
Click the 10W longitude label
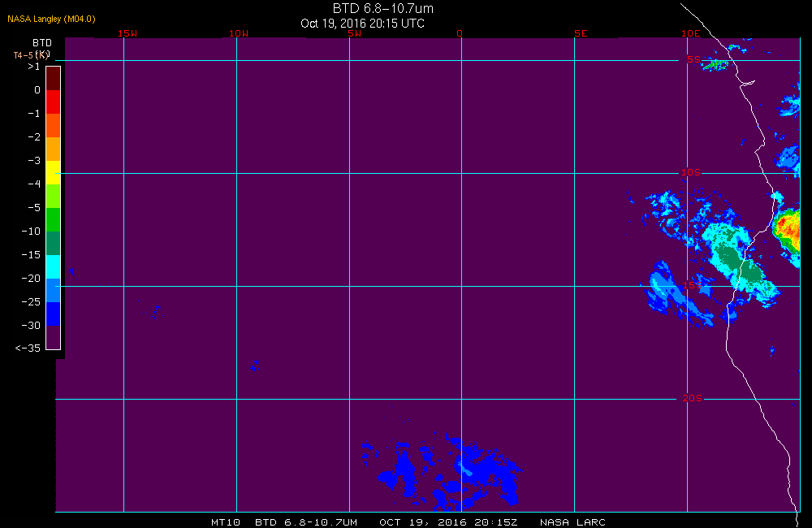click(x=239, y=33)
